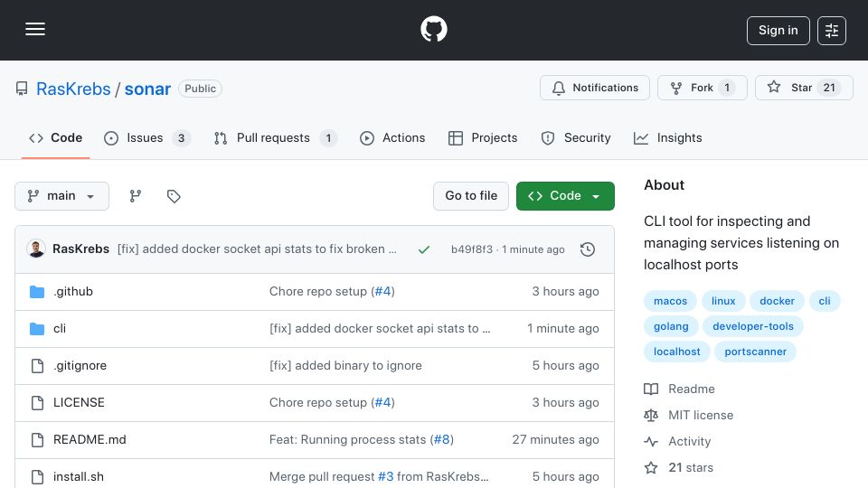Click the install.sh file icon
868x488 pixels.
pyautogui.click(x=37, y=477)
